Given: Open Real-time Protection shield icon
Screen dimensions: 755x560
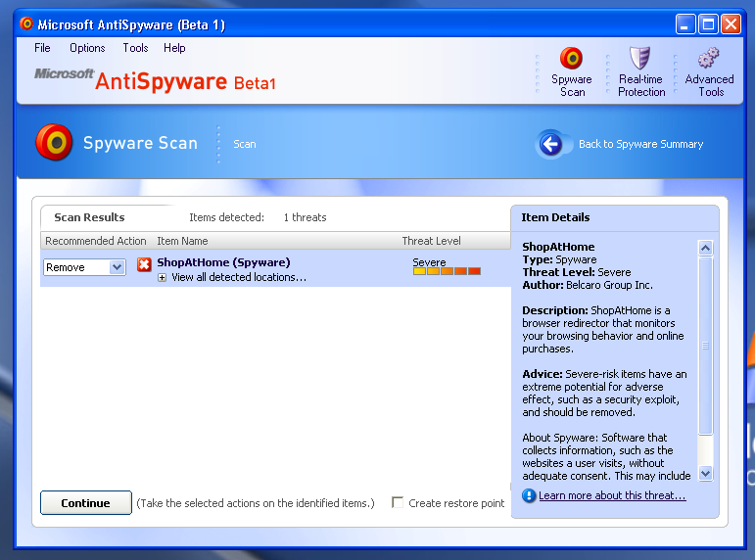Looking at the screenshot, I should coord(639,58).
